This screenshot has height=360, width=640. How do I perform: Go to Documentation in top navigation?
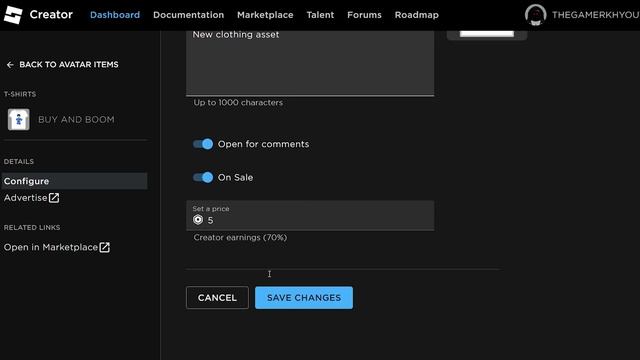click(x=188, y=15)
